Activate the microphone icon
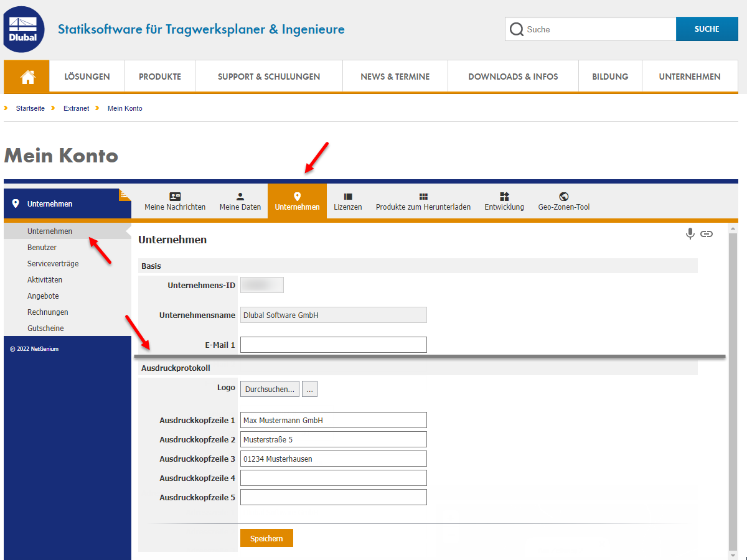This screenshot has height=560, width=747. coord(690,234)
